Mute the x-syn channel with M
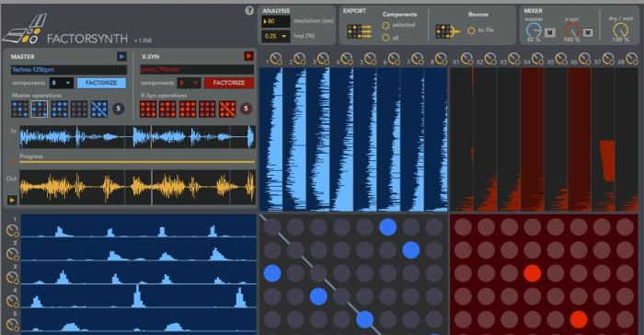644x335 pixels. [588, 32]
